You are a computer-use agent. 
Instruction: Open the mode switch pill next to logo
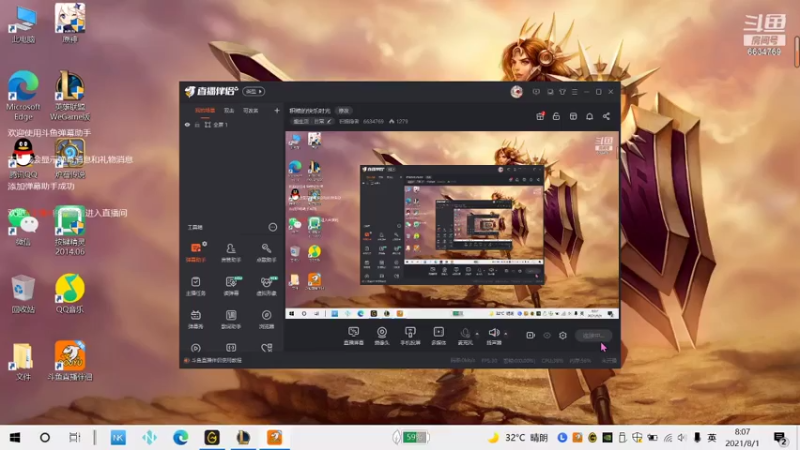pyautogui.click(x=254, y=92)
